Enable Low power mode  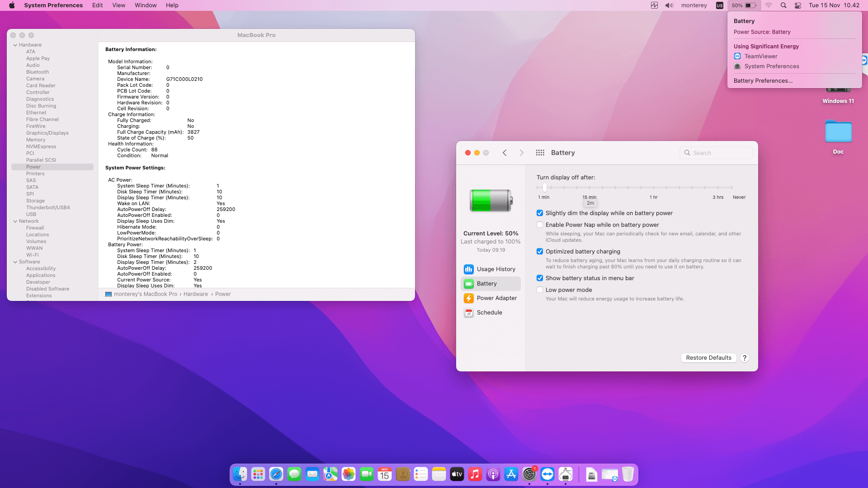pyautogui.click(x=540, y=290)
